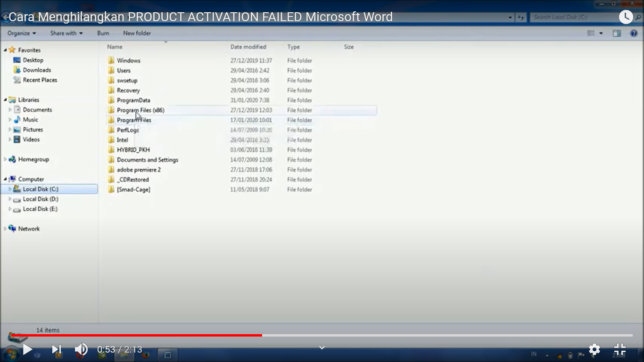The width and height of the screenshot is (644, 362).
Task: Change view with the view icon
Action: pos(591,33)
